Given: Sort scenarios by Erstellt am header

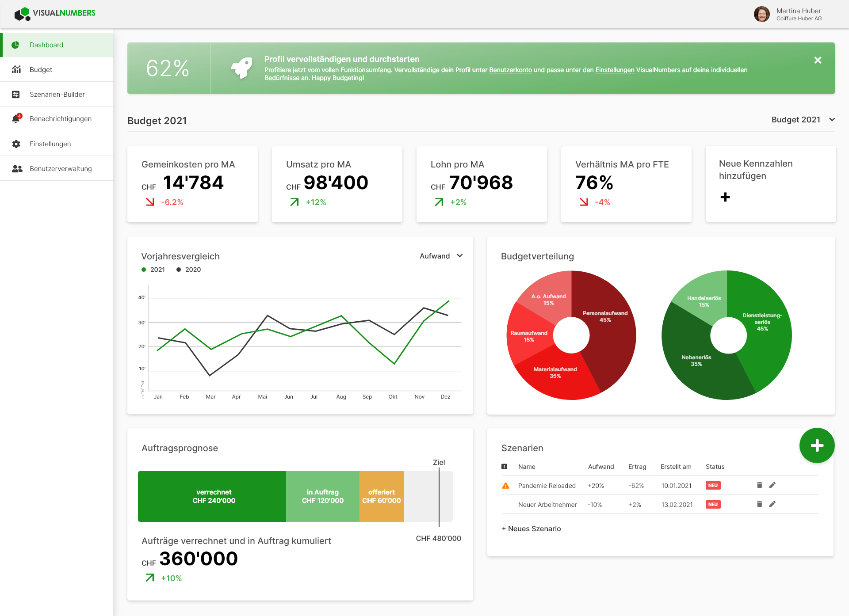Looking at the screenshot, I should tap(676, 467).
